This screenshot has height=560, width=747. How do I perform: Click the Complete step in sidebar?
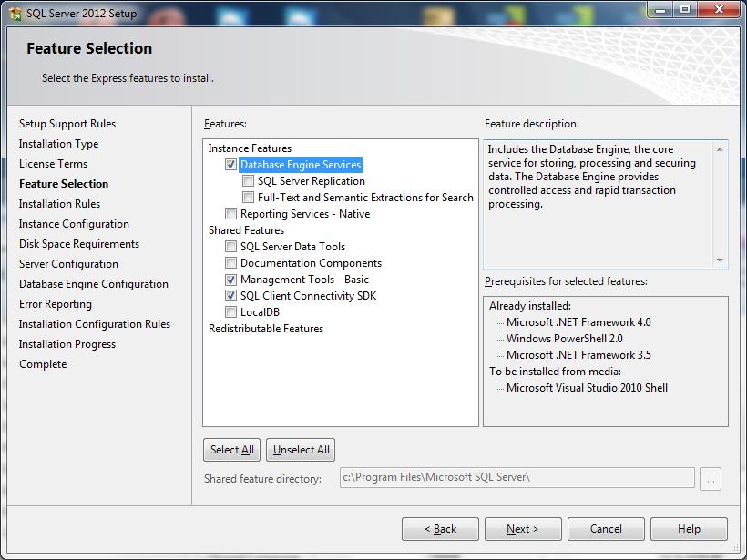click(x=43, y=364)
